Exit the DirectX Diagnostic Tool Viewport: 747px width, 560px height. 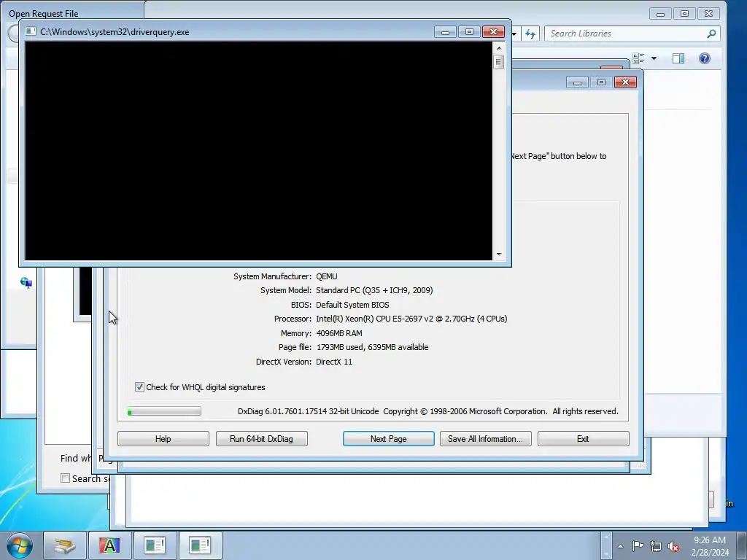click(583, 438)
